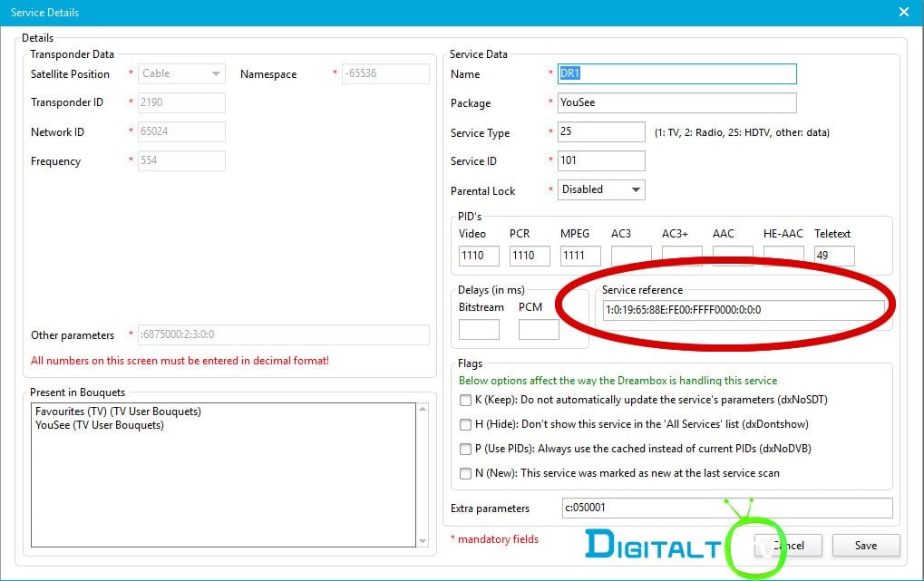This screenshot has height=581, width=924.
Task: Toggle the N (New) service flag
Action: [x=466, y=473]
